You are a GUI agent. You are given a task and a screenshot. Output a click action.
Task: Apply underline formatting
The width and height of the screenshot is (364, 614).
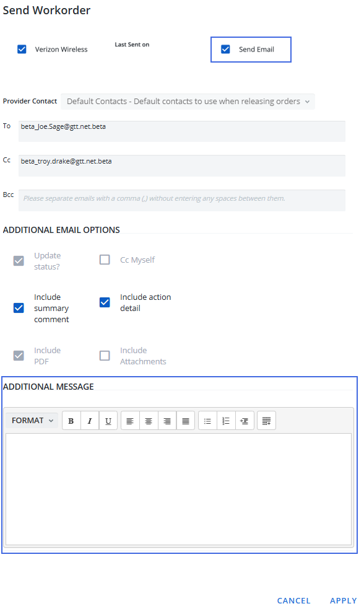coord(108,421)
